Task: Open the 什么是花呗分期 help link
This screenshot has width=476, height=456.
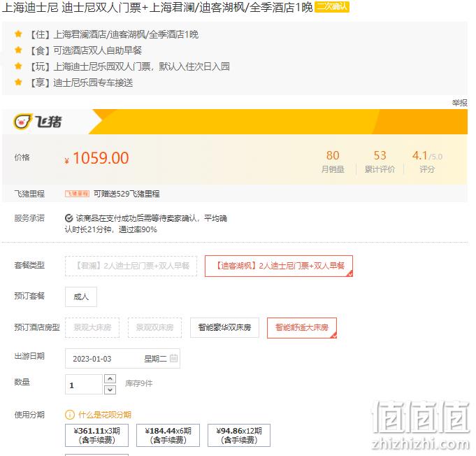Action: click(x=105, y=415)
